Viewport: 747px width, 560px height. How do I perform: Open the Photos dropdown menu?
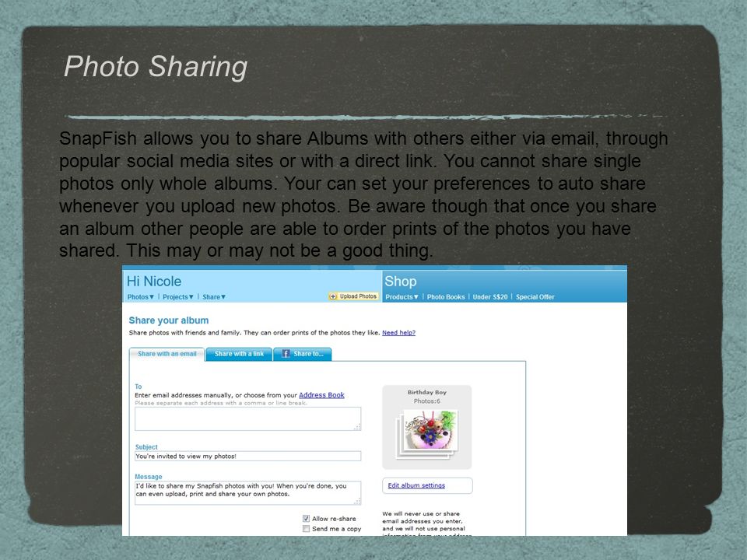click(141, 296)
